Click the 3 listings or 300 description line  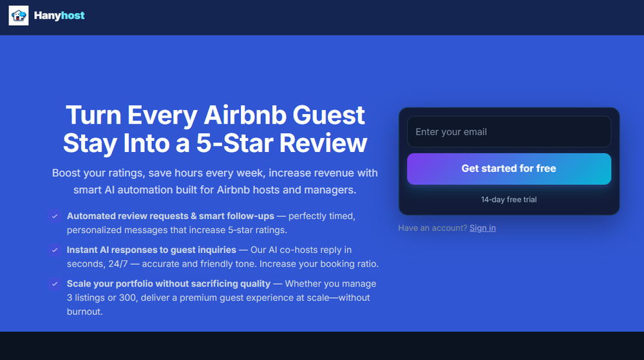(x=218, y=298)
